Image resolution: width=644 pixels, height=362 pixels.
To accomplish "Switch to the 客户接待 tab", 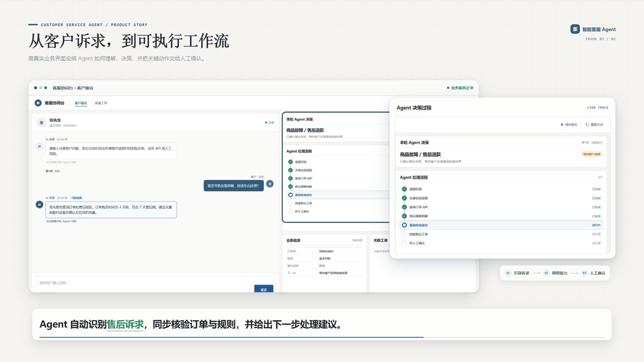I will (x=81, y=103).
